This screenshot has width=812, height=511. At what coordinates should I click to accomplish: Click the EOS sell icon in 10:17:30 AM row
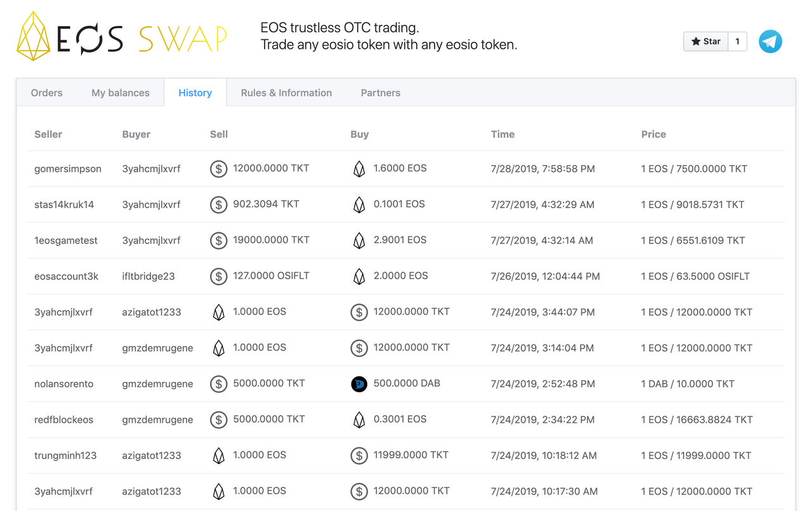coord(219,491)
